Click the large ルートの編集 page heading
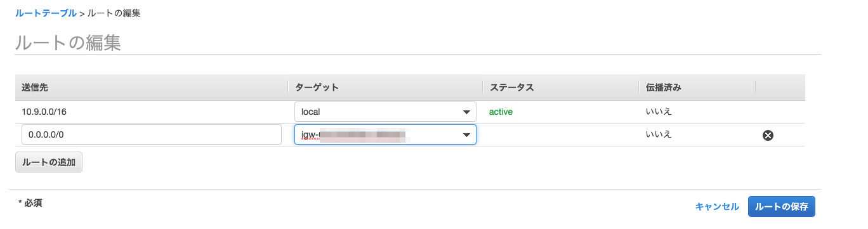868x229 pixels. point(68,43)
